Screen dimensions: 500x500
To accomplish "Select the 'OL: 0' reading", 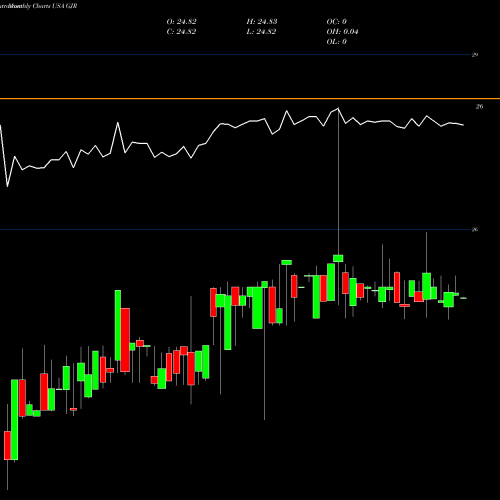I will tap(336, 42).
